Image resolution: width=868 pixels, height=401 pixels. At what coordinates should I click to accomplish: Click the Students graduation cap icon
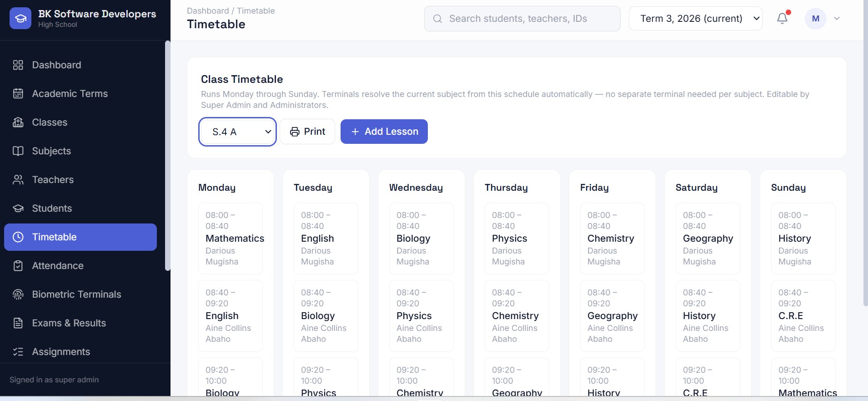point(18,208)
